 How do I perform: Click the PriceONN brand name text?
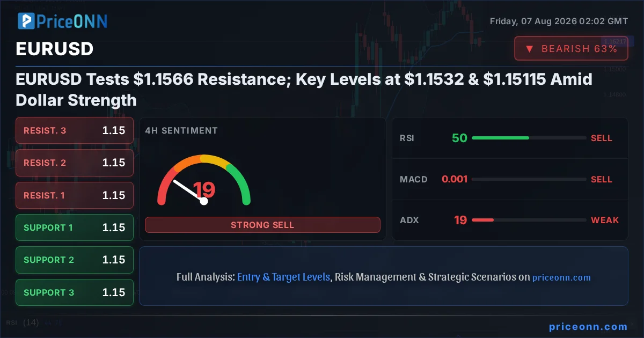72,21
